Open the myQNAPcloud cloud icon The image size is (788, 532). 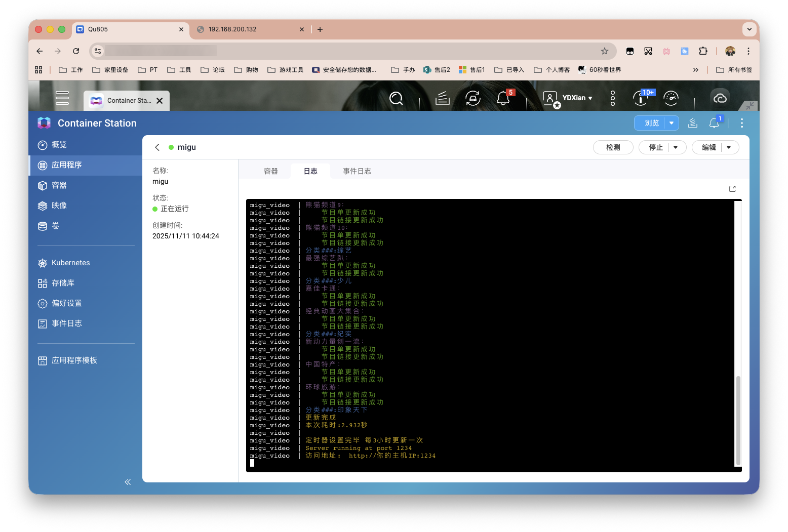[x=720, y=98]
